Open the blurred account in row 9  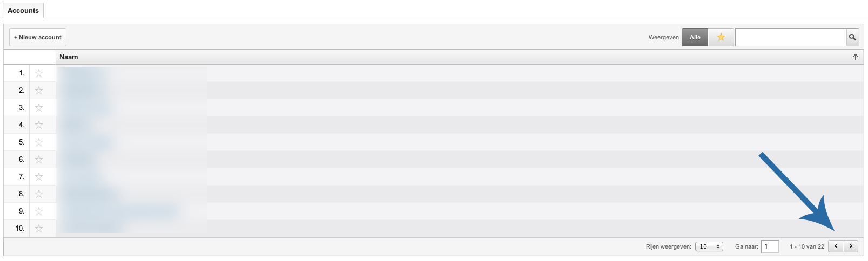coord(120,211)
